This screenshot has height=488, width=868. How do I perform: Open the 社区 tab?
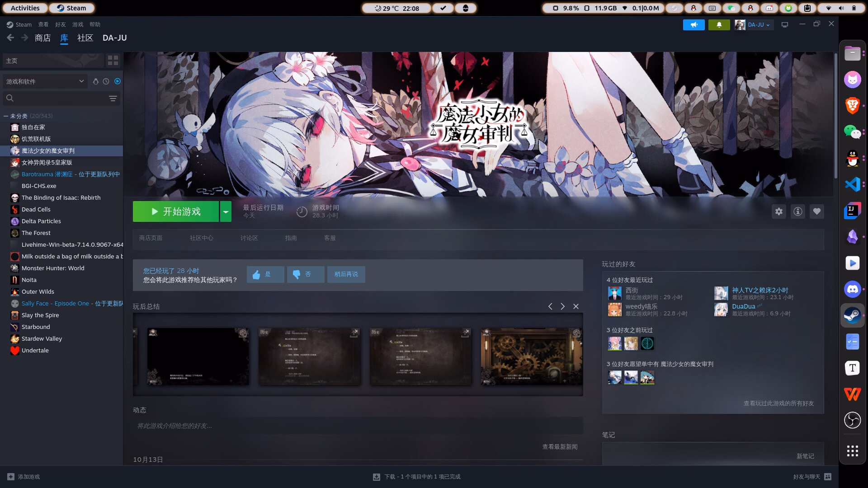[85, 38]
